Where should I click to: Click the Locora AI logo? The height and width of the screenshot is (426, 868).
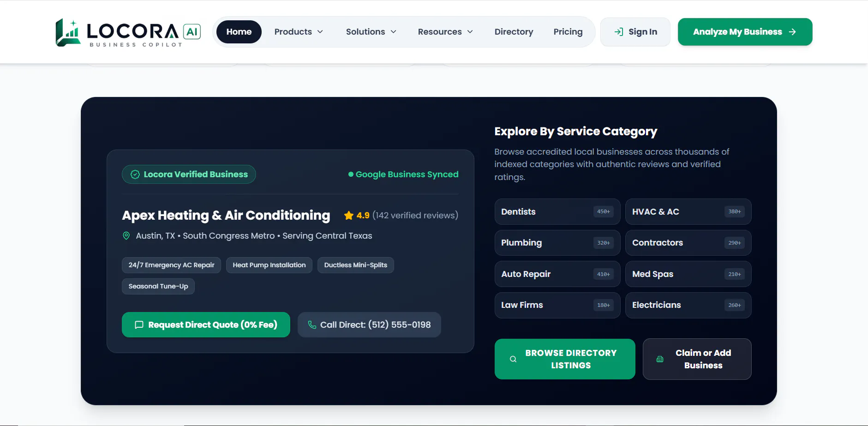(x=128, y=32)
